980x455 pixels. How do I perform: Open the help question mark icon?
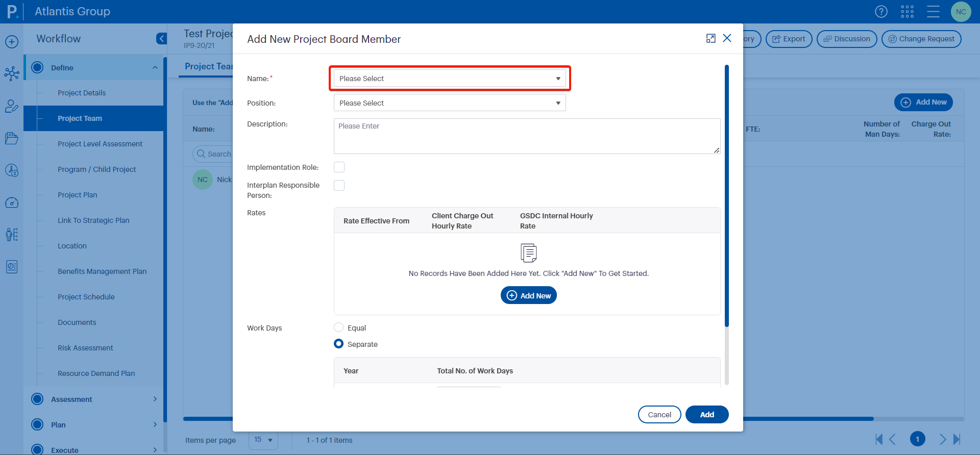tap(881, 12)
